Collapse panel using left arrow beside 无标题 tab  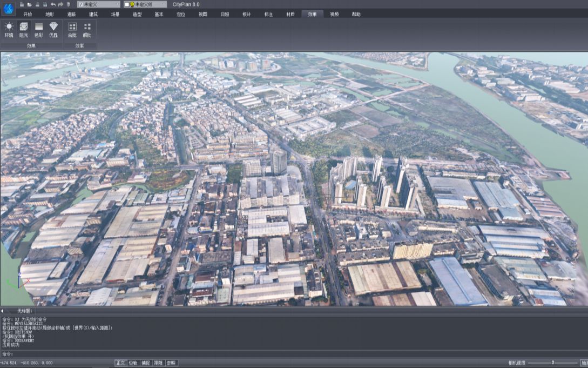pyautogui.click(x=2, y=311)
